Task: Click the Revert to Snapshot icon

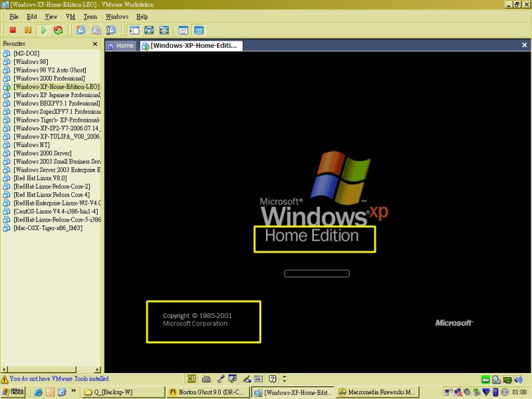Action: tap(96, 30)
